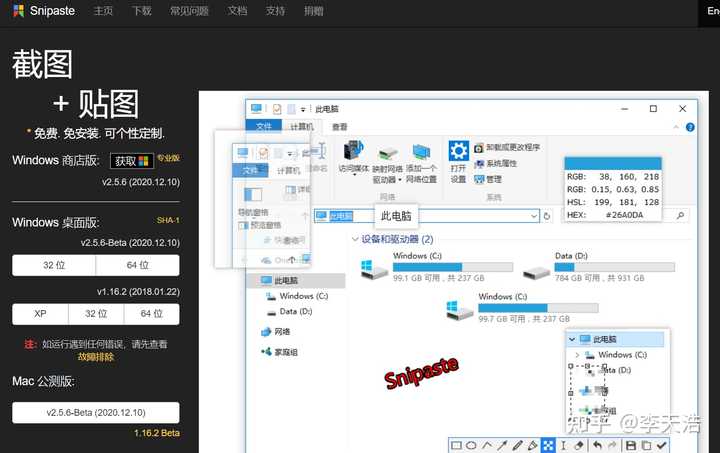Collapse 此电脑 chevron in the pasted tree snippet

point(572,340)
